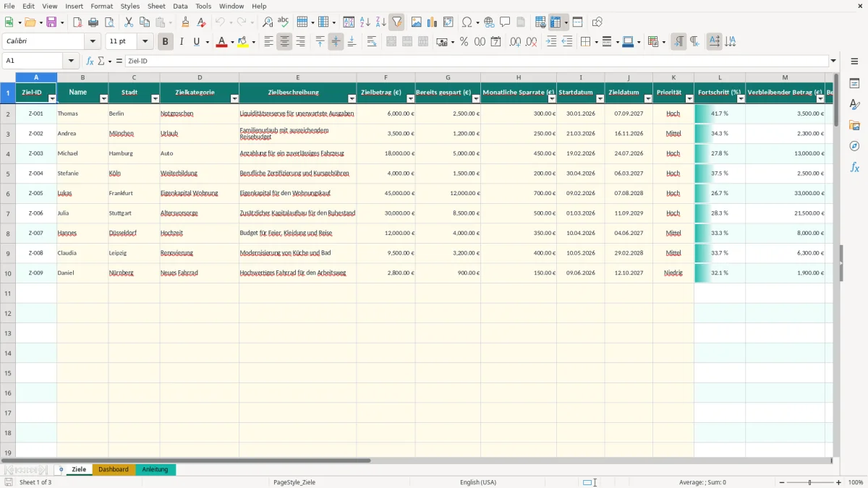Viewport: 868px width, 488px height.
Task: Click the Insert Pivot Table icon
Action: tap(448, 22)
